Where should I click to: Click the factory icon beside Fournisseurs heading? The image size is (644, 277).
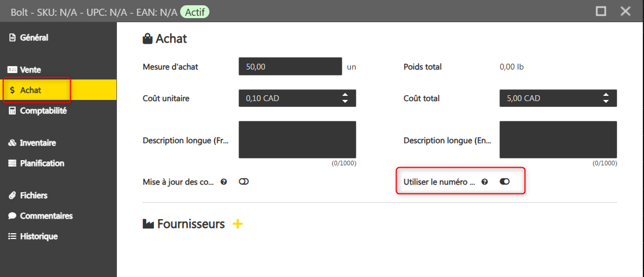pos(149,224)
